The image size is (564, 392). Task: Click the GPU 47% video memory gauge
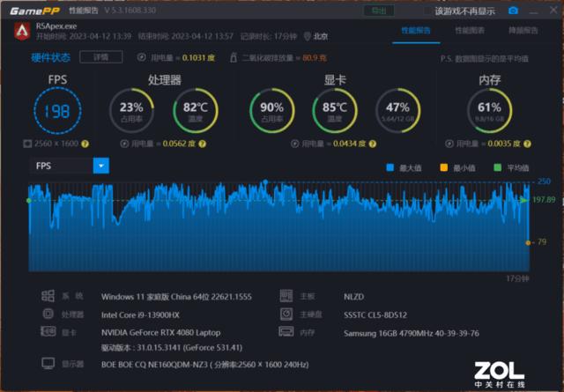click(397, 110)
